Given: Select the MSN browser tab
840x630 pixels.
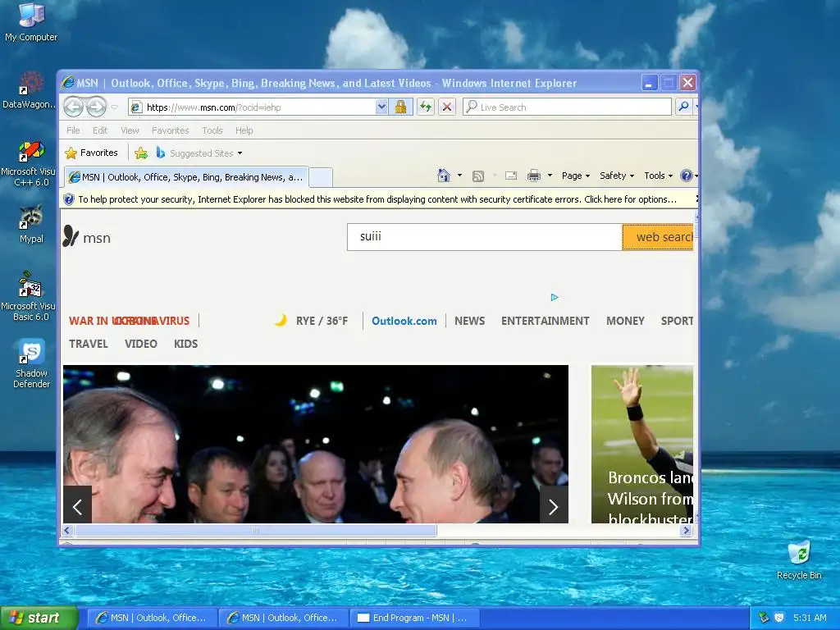Looking at the screenshot, I should [x=186, y=177].
